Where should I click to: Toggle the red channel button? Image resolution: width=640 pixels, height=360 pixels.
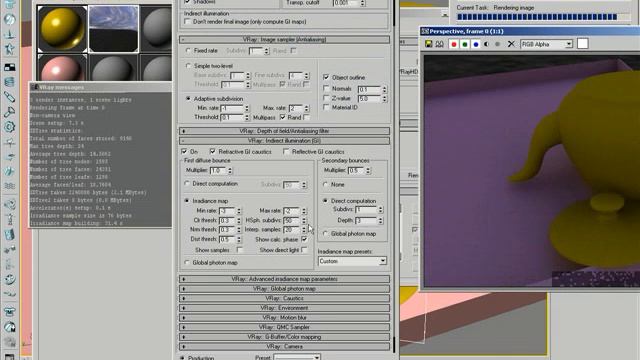(453, 44)
